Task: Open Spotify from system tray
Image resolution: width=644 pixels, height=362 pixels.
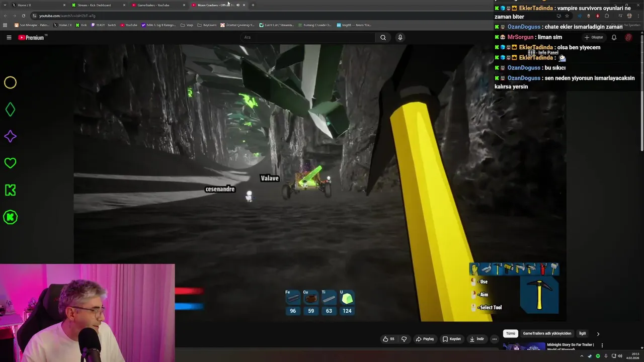Action: (598, 356)
